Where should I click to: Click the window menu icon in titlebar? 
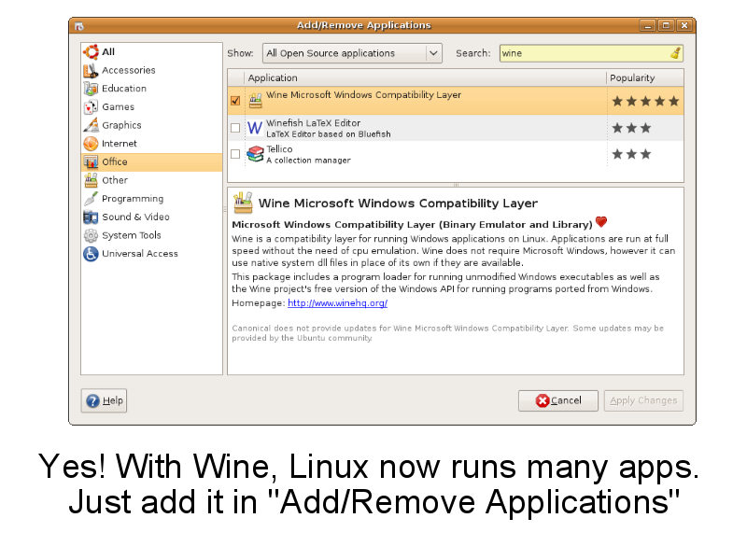79,26
